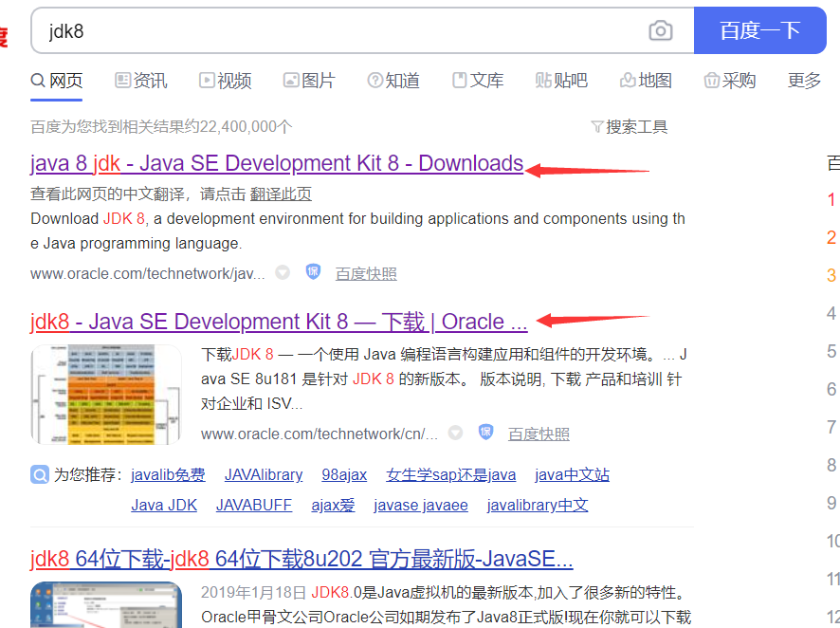The image size is (840, 628).
Task: Open recommended search Java JDK
Action: 164,506
